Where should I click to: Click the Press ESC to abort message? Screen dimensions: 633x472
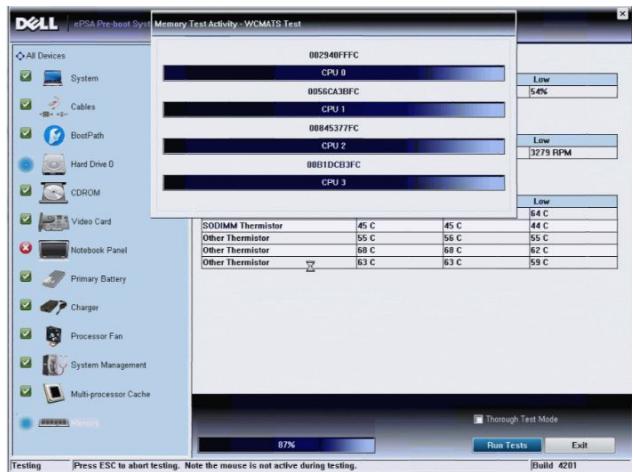pos(215,466)
